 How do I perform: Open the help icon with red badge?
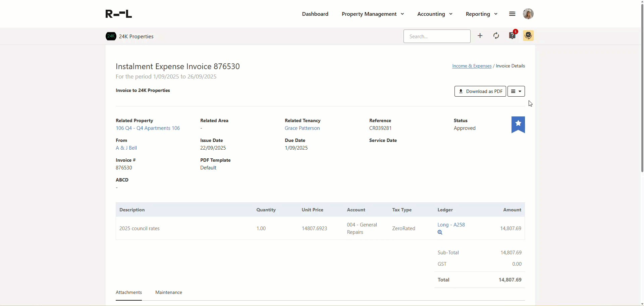(512, 36)
